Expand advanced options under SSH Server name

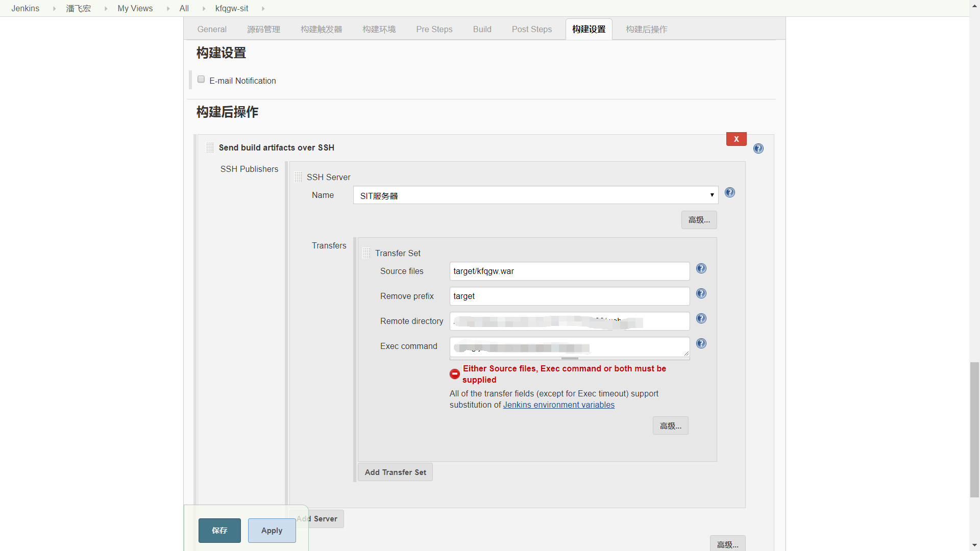coord(699,220)
